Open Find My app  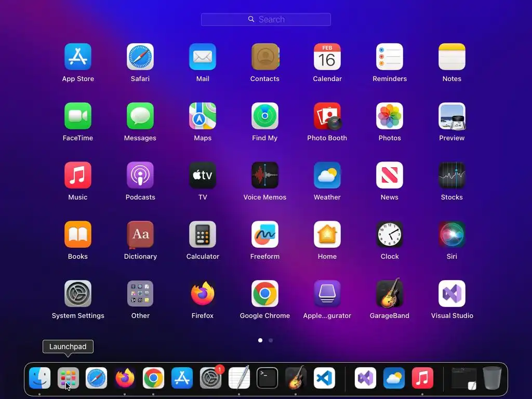point(265,116)
